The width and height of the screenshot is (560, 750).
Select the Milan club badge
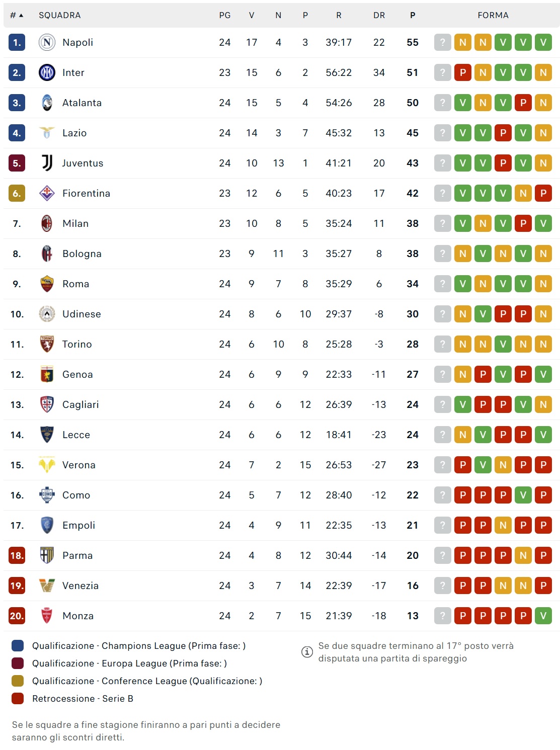47,223
